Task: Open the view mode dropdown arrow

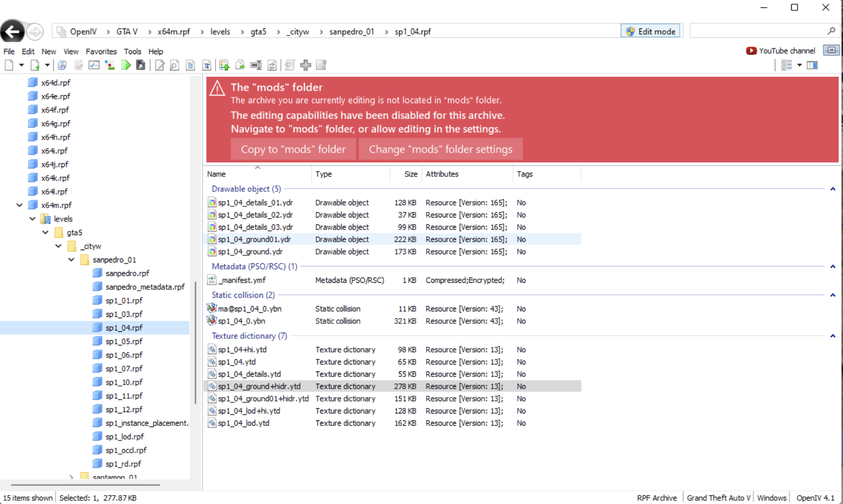Action: (800, 65)
